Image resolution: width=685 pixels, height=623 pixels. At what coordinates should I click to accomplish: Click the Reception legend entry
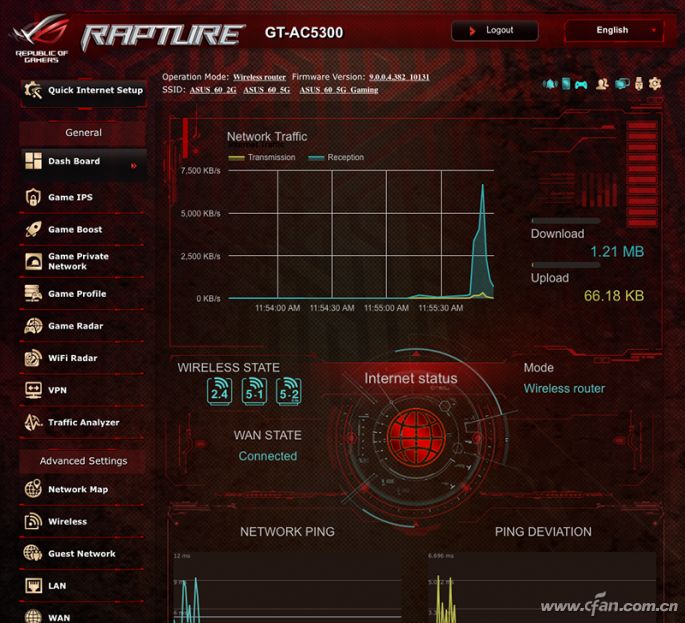[336, 157]
